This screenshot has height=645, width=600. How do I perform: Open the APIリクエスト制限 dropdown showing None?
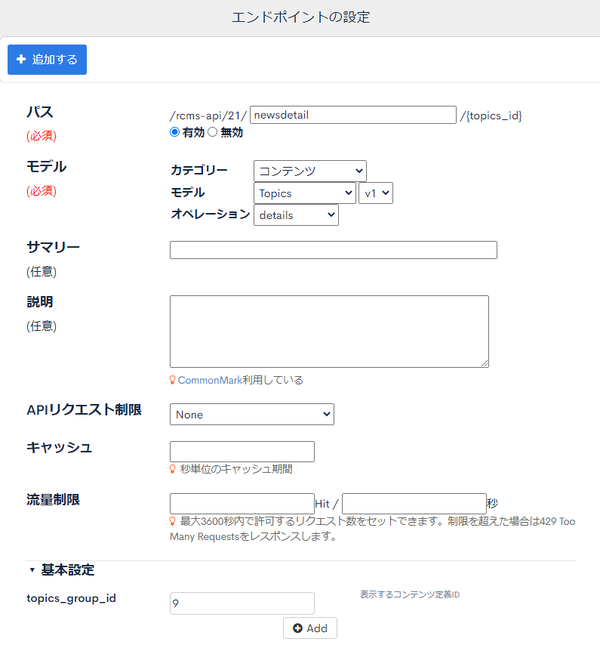(x=252, y=414)
